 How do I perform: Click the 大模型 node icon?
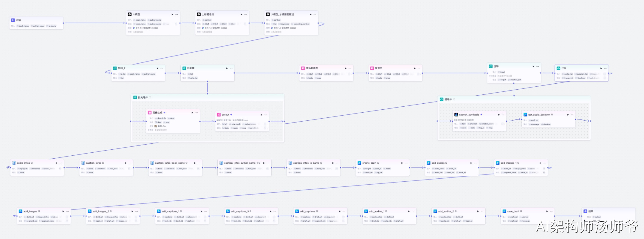[x=130, y=14]
